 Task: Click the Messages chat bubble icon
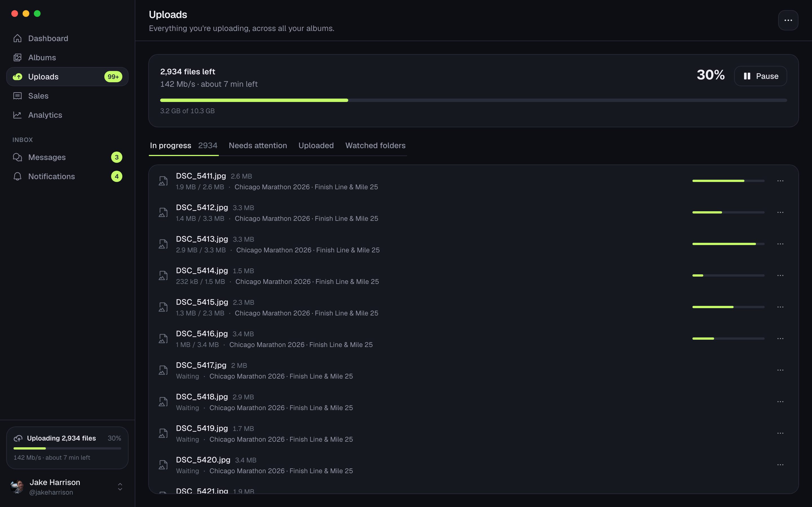click(x=17, y=157)
